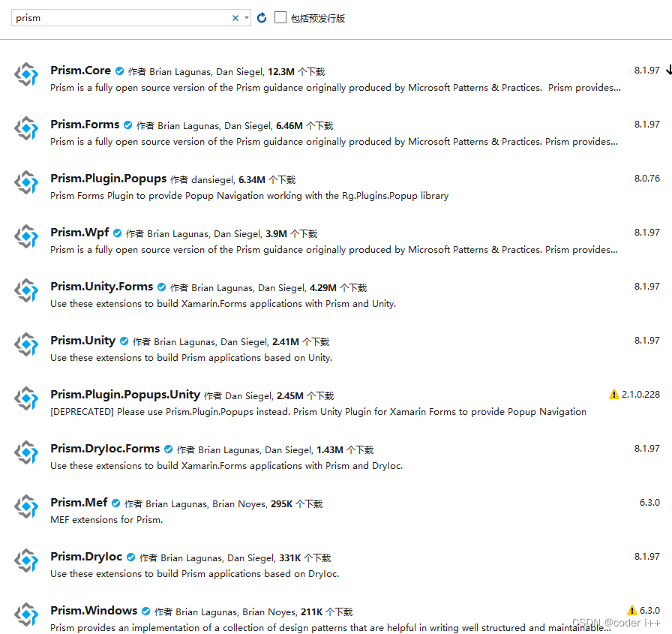Image resolution: width=672 pixels, height=634 pixels.
Task: Select the Prism.Forms package title
Action: (x=85, y=125)
